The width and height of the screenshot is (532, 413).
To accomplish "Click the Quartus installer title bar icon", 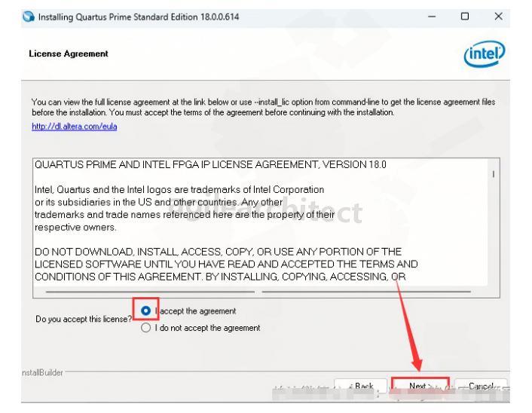I will tap(29, 17).
